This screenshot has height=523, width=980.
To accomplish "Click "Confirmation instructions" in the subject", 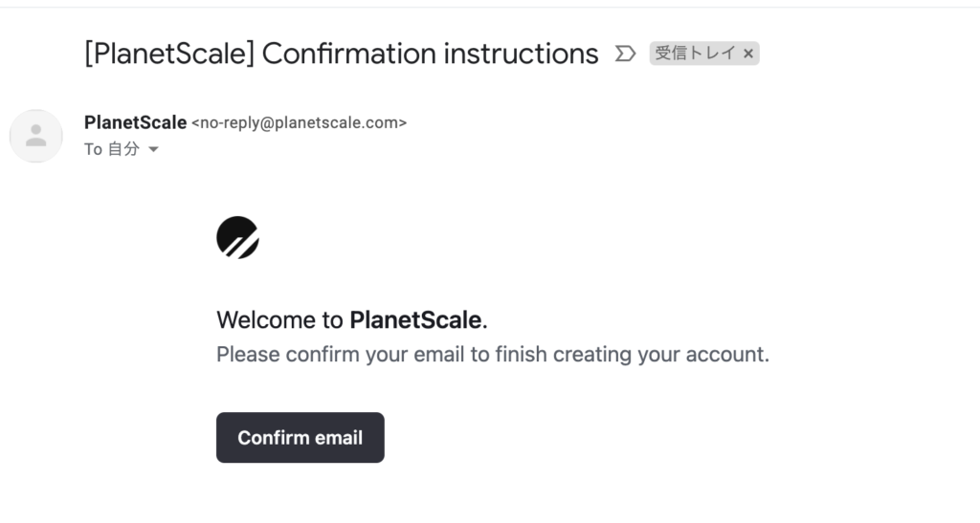I will click(x=430, y=54).
